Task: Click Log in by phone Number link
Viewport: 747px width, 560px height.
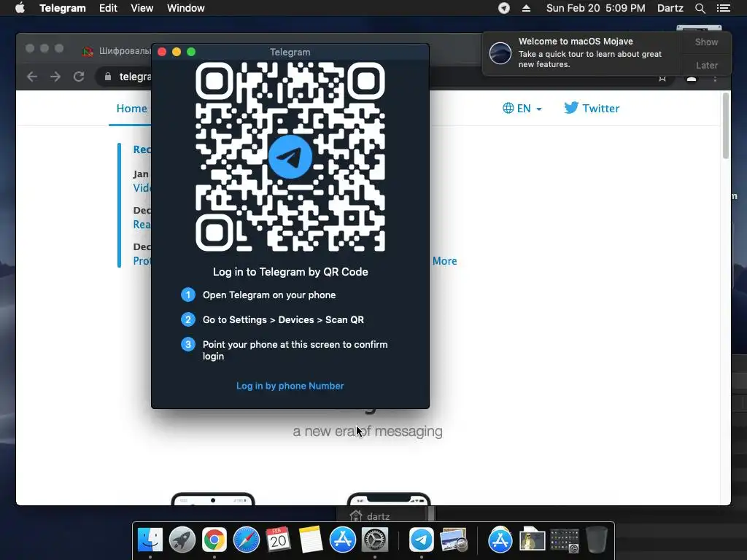Action: point(290,386)
